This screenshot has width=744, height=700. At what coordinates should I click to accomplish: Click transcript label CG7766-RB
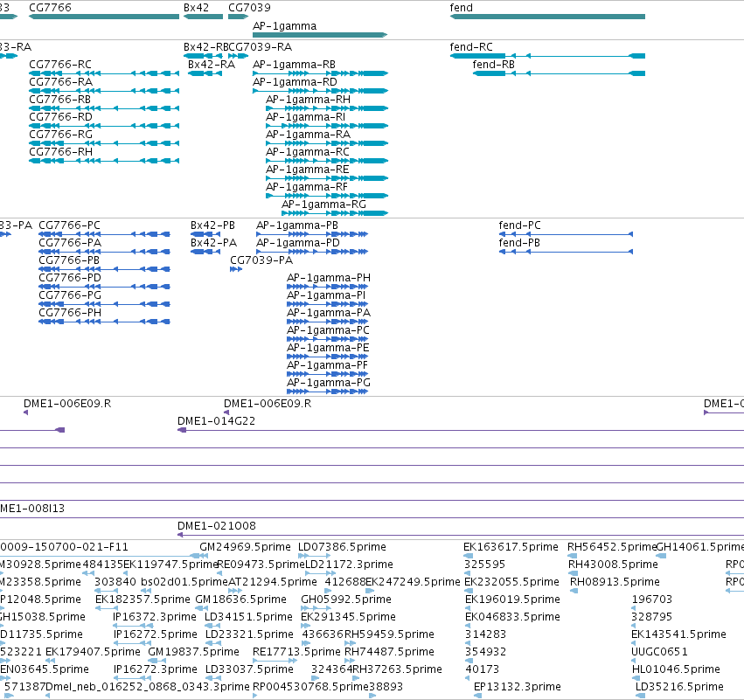click(x=59, y=99)
